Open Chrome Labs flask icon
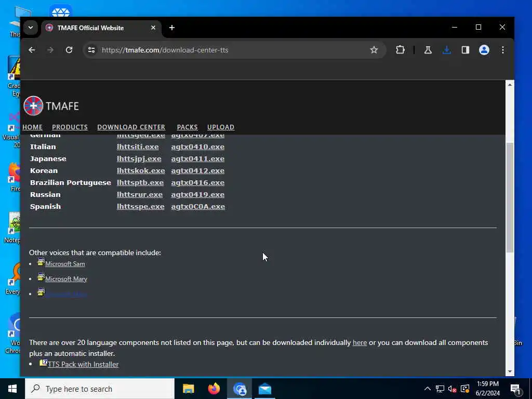 (x=428, y=50)
